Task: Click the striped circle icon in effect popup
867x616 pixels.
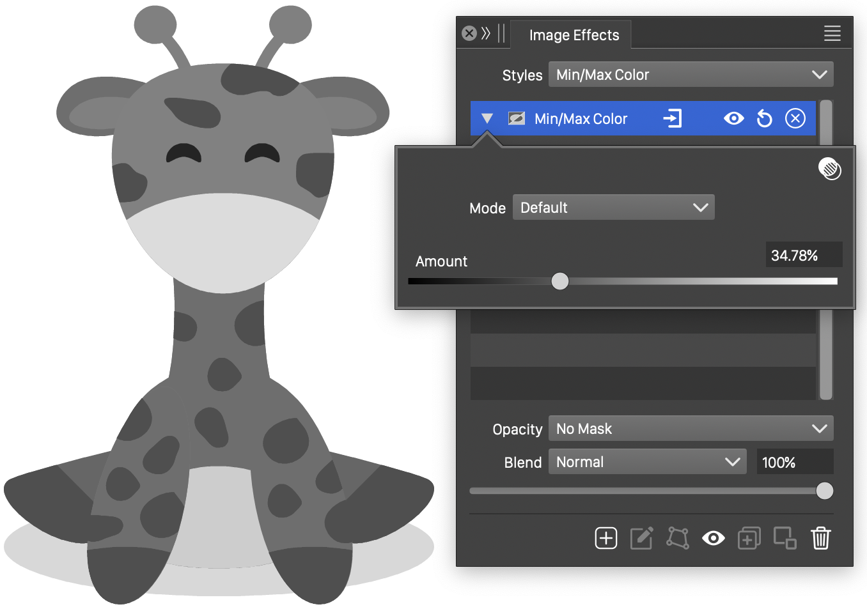Action: [829, 169]
